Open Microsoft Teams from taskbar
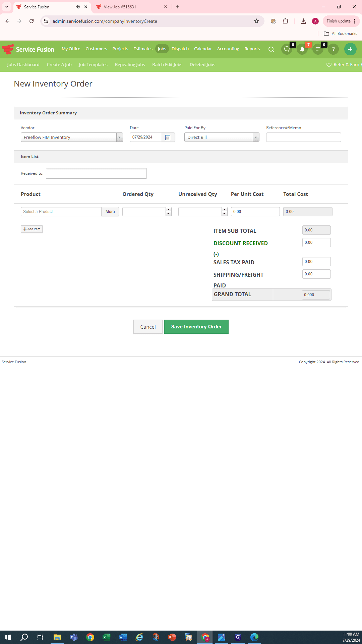The height and width of the screenshot is (644, 362). 74,637
